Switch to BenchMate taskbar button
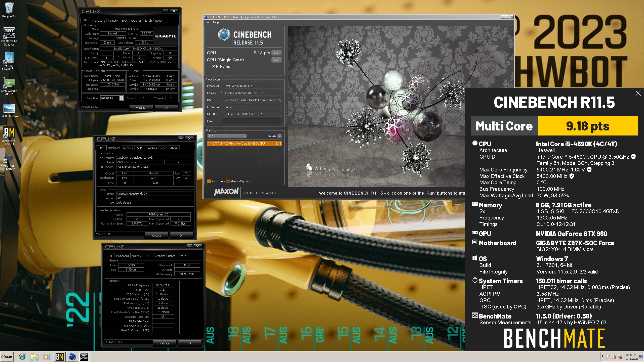 click(x=59, y=356)
